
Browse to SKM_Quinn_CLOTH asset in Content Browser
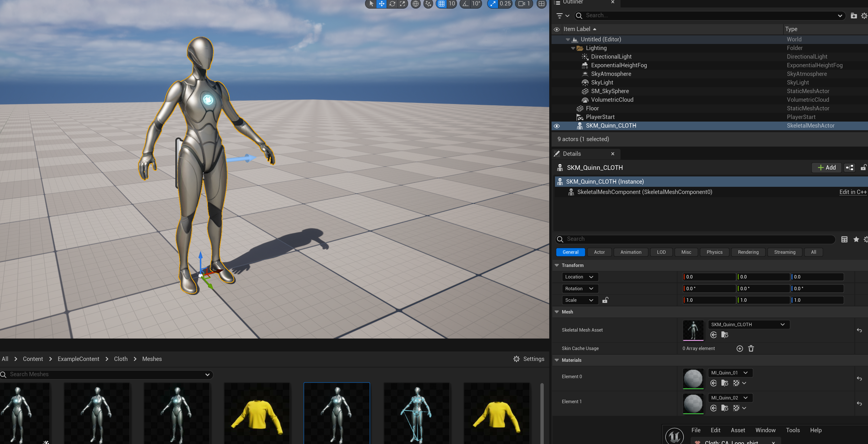[725, 335]
